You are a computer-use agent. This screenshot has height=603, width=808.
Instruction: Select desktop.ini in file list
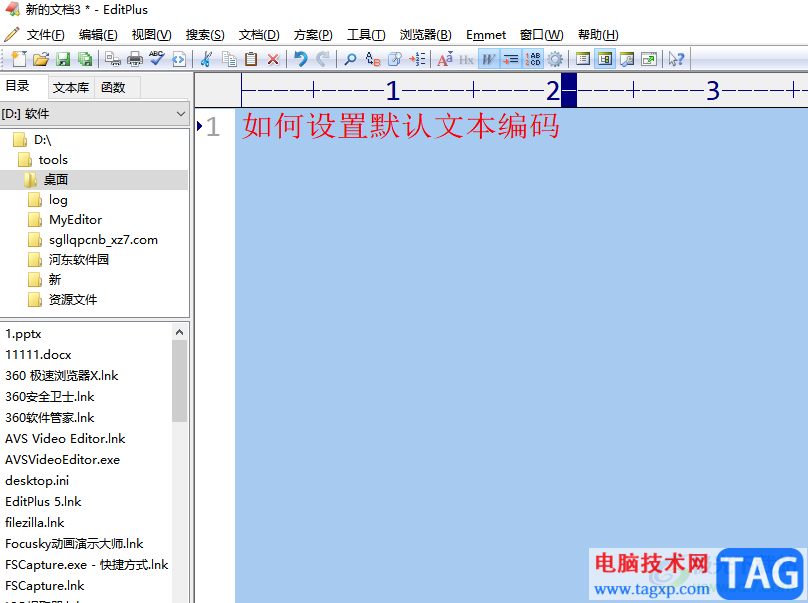pos(37,481)
